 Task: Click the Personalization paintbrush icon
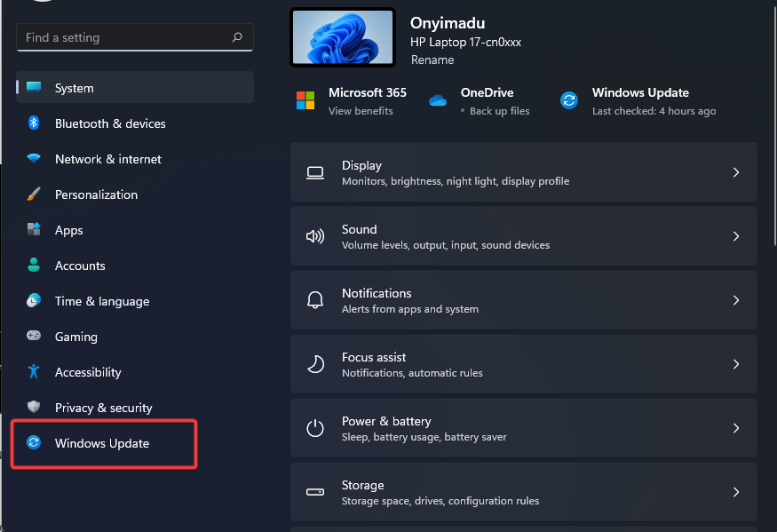pos(34,194)
